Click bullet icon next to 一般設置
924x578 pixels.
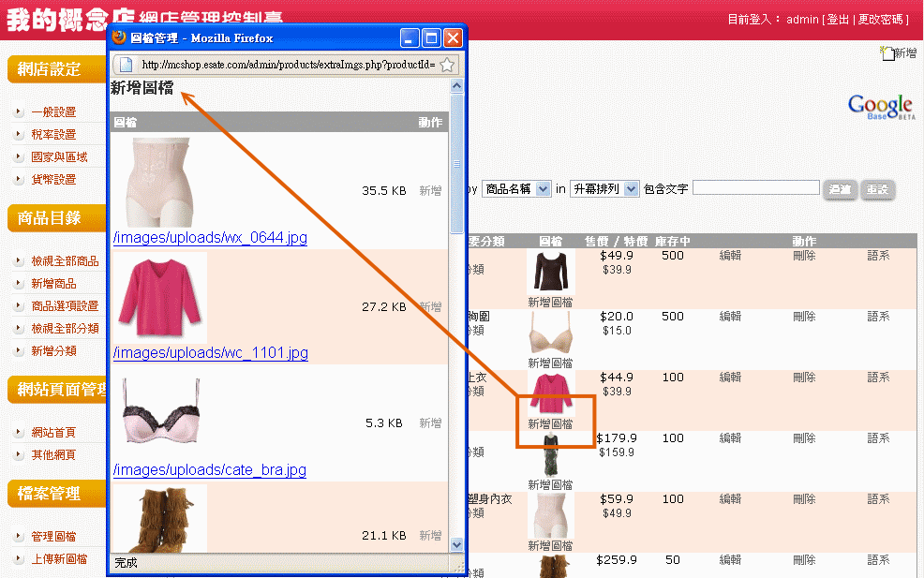[19, 112]
